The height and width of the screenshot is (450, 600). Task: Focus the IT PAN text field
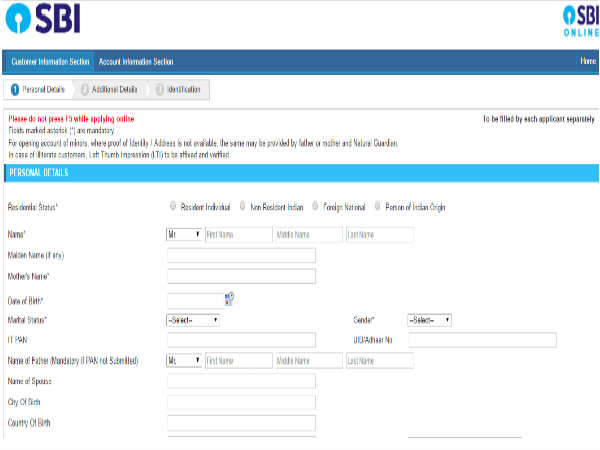pos(241,341)
